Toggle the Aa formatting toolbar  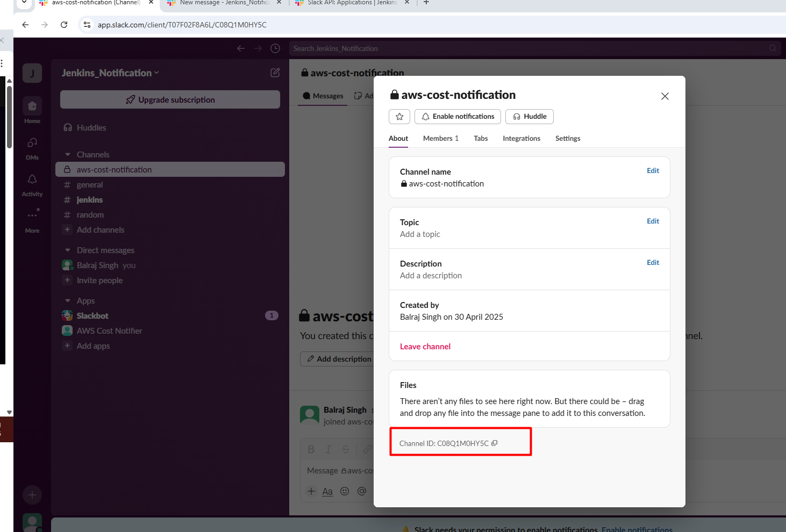327,491
